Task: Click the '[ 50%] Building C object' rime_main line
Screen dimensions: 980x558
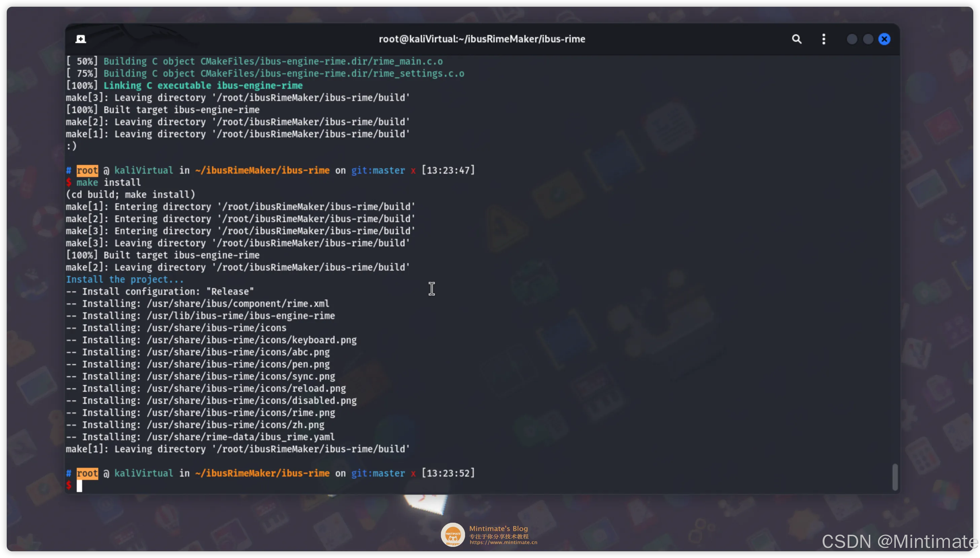Action: [254, 61]
